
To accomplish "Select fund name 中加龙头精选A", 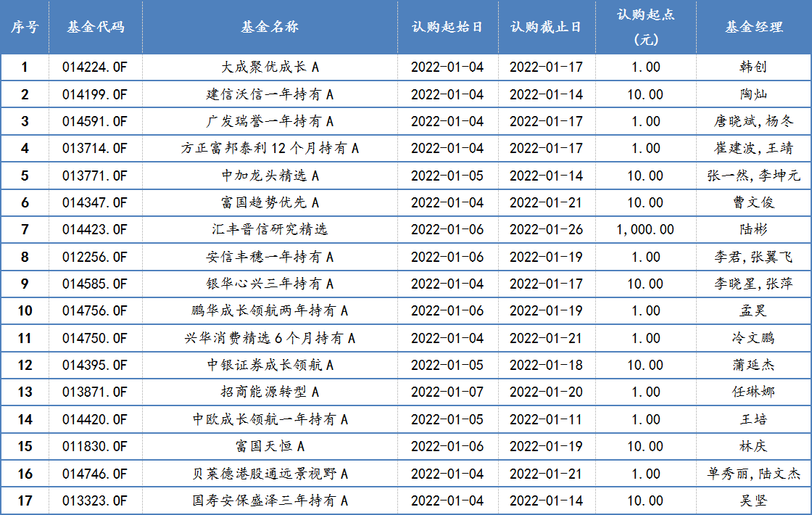I will click(270, 176).
